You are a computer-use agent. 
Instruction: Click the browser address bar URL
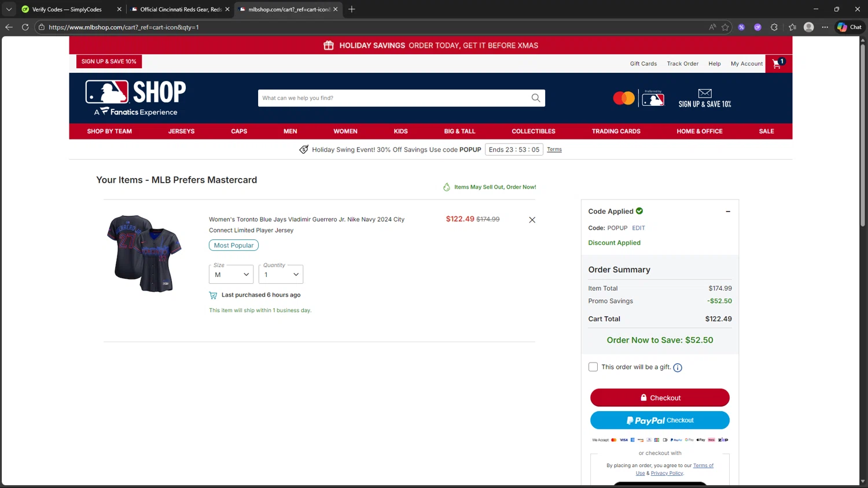(x=123, y=27)
